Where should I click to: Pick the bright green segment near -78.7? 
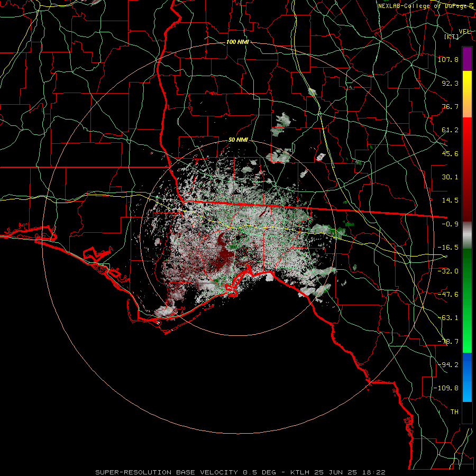pyautogui.click(x=467, y=342)
